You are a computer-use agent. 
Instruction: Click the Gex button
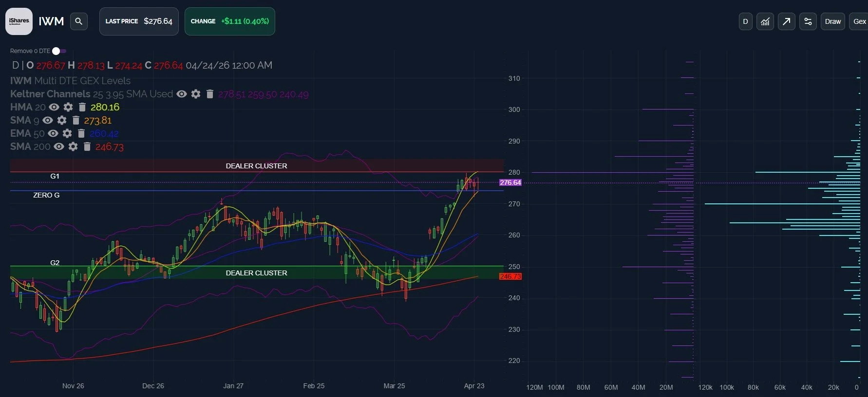coord(859,21)
